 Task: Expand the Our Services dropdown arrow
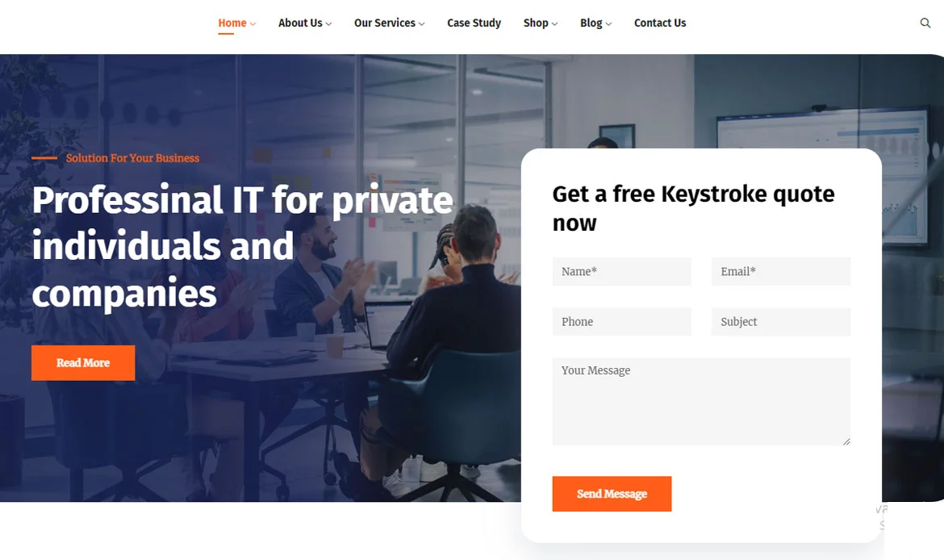point(421,24)
